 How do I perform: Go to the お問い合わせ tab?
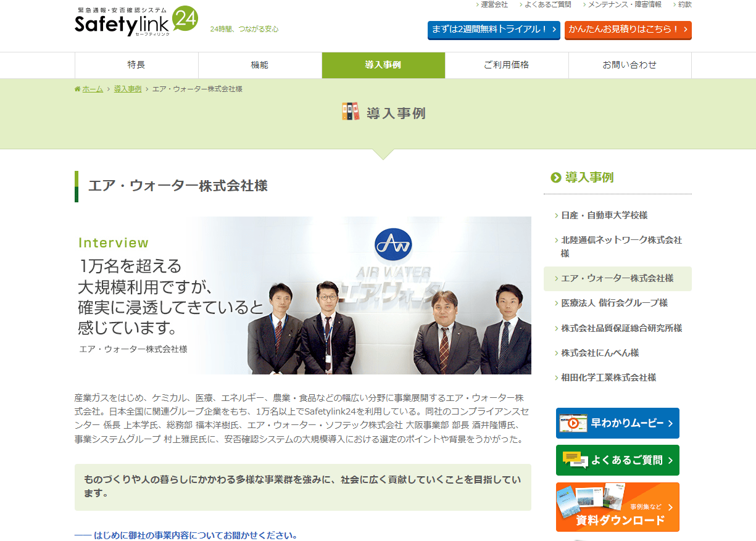[630, 65]
